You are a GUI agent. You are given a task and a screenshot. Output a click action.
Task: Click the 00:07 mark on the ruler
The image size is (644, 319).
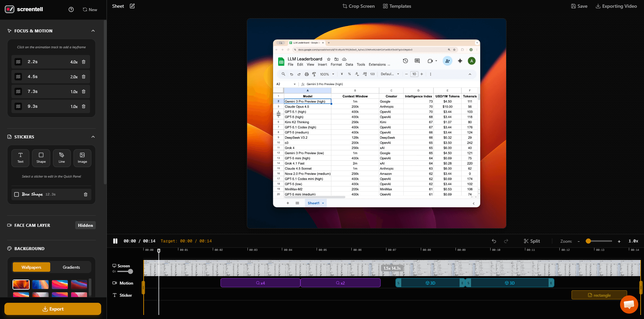[392, 250]
